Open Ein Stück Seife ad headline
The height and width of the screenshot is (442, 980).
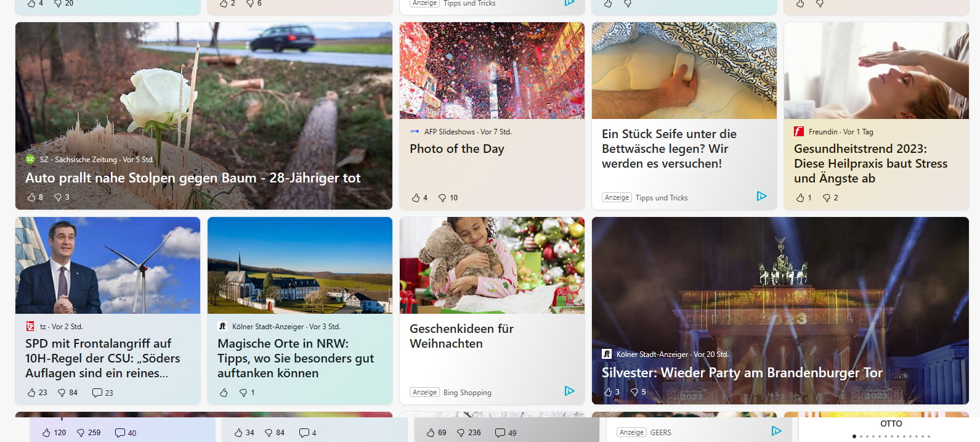point(669,149)
